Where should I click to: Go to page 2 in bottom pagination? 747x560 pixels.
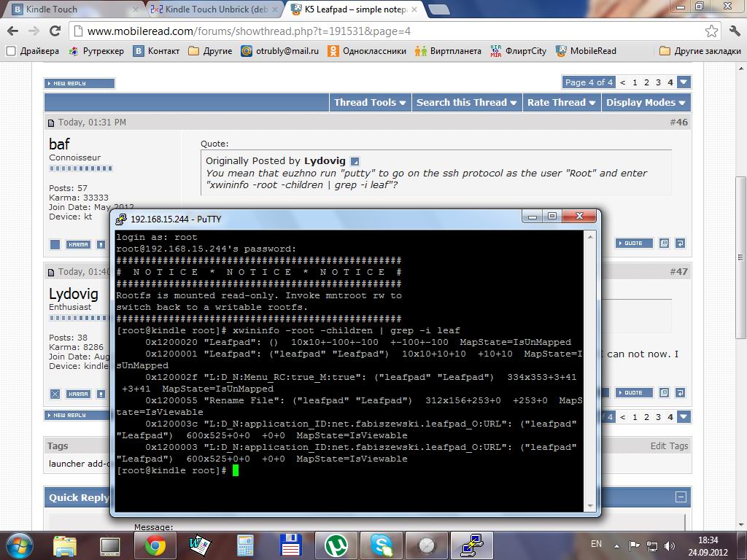tap(646, 416)
